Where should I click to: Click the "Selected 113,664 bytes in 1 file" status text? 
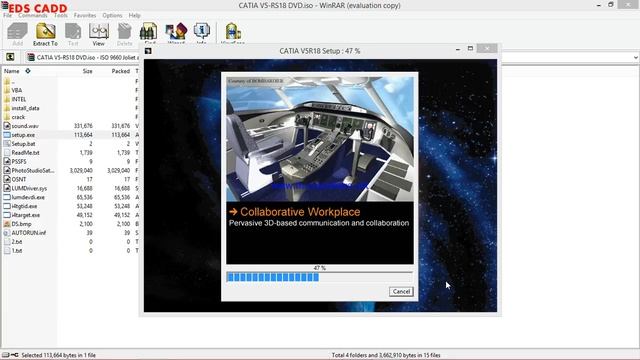tap(58, 356)
